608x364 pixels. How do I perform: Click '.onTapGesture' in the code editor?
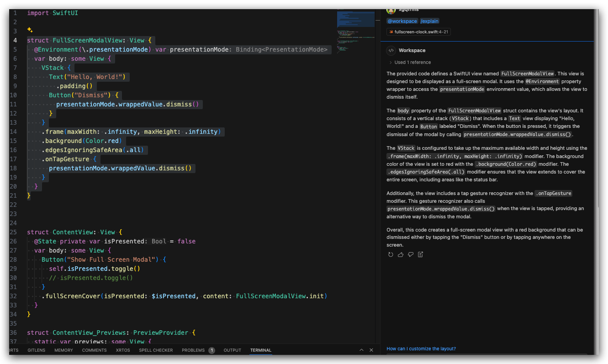point(65,159)
